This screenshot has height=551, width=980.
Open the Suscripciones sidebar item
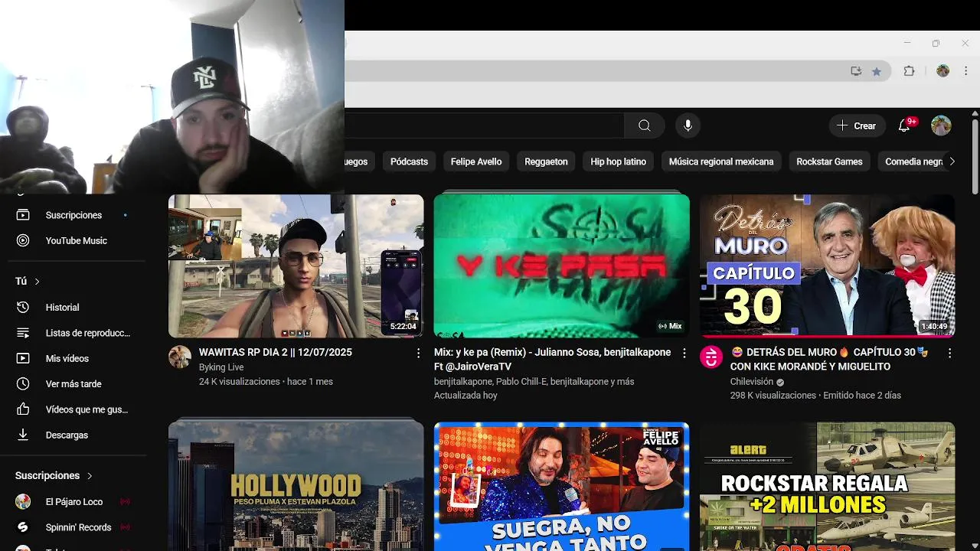pyautogui.click(x=73, y=215)
